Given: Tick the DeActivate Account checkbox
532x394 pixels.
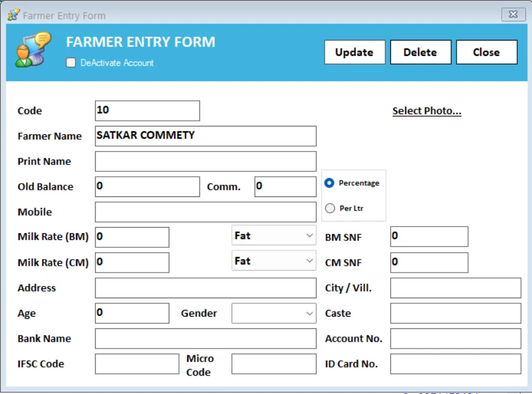Looking at the screenshot, I should click(71, 63).
